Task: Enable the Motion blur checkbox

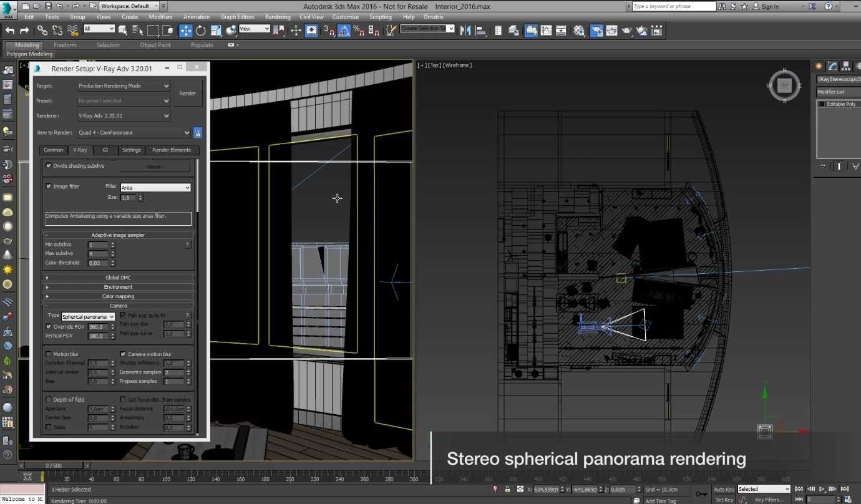Action: (49, 354)
